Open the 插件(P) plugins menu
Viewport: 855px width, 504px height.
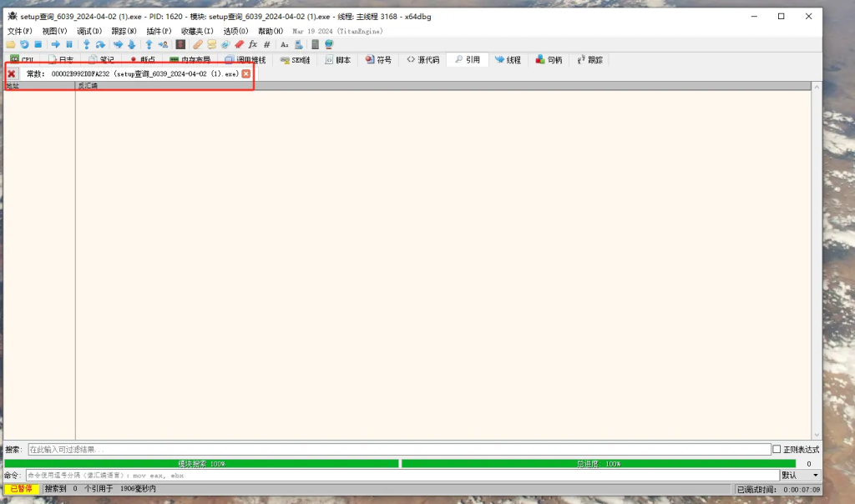point(159,31)
